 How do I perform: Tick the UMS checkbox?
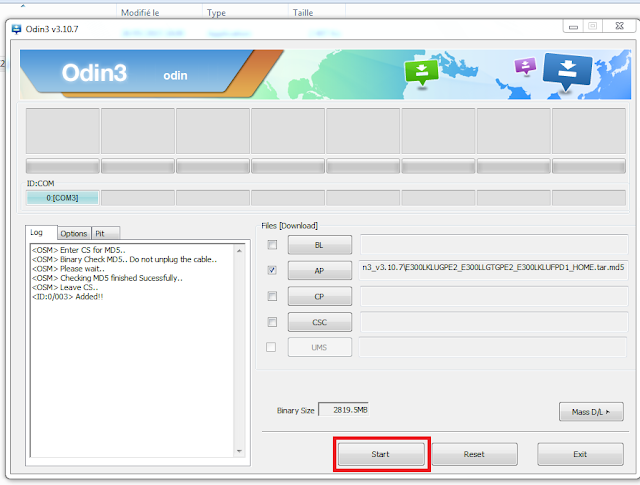(271, 347)
